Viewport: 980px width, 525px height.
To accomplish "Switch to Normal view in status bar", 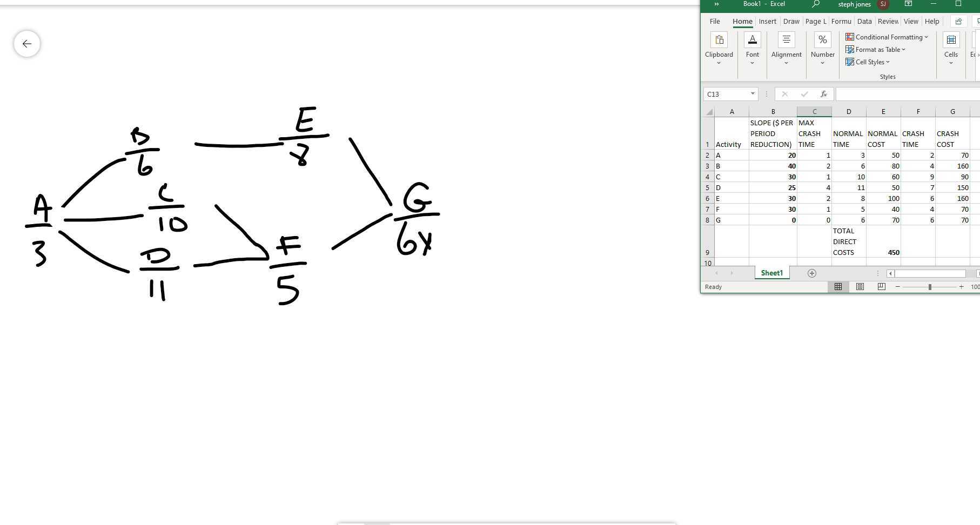I will pyautogui.click(x=838, y=287).
